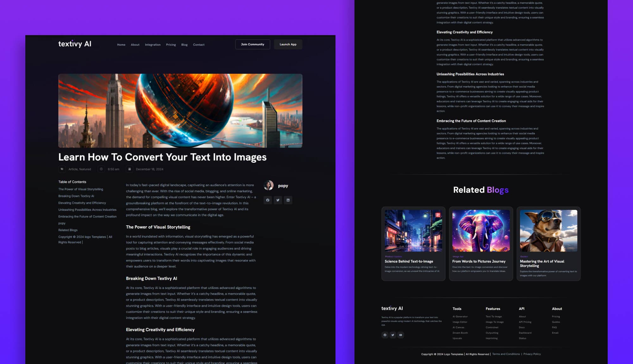Launch the app via the Launch App button
The image size is (633, 364).
click(288, 44)
